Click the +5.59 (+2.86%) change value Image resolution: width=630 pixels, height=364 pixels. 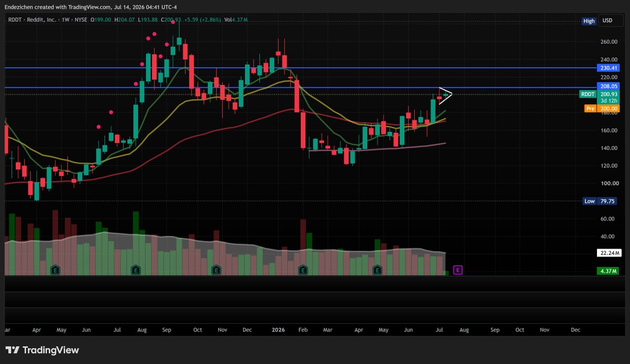click(203, 20)
